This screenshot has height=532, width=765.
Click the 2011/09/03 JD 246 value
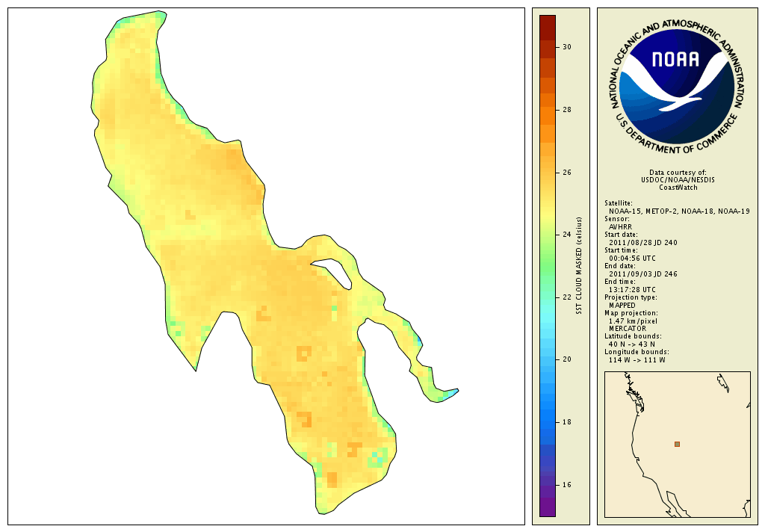click(643, 273)
